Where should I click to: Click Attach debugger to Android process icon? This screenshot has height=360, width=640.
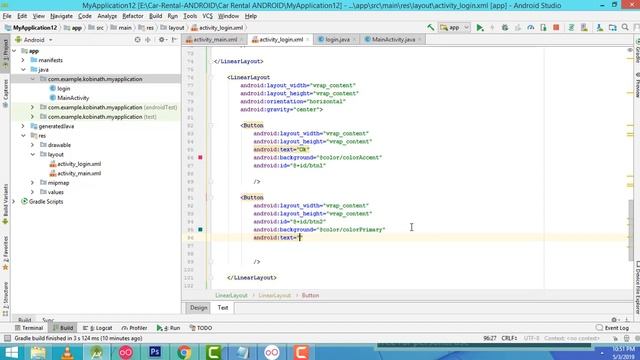543,27
